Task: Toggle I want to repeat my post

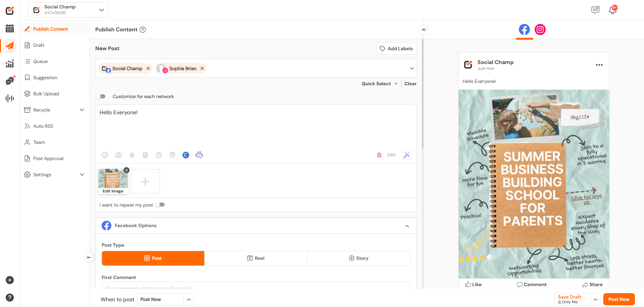Action: click(160, 205)
